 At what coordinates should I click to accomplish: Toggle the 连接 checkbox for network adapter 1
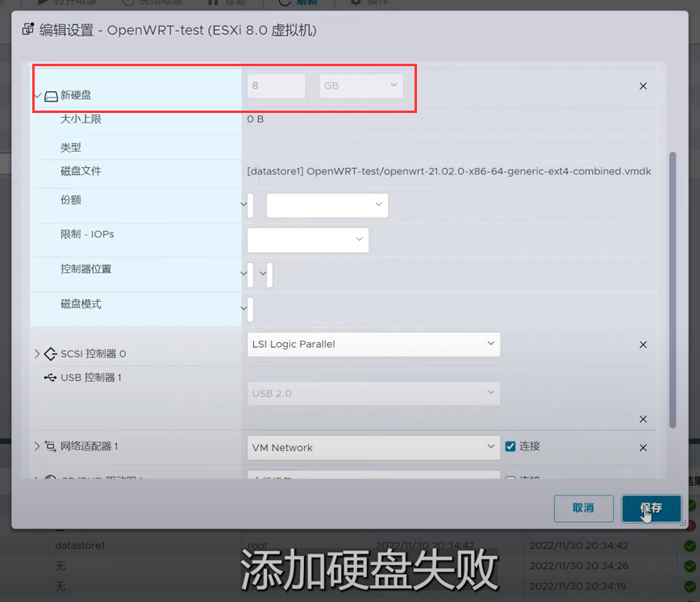510,446
